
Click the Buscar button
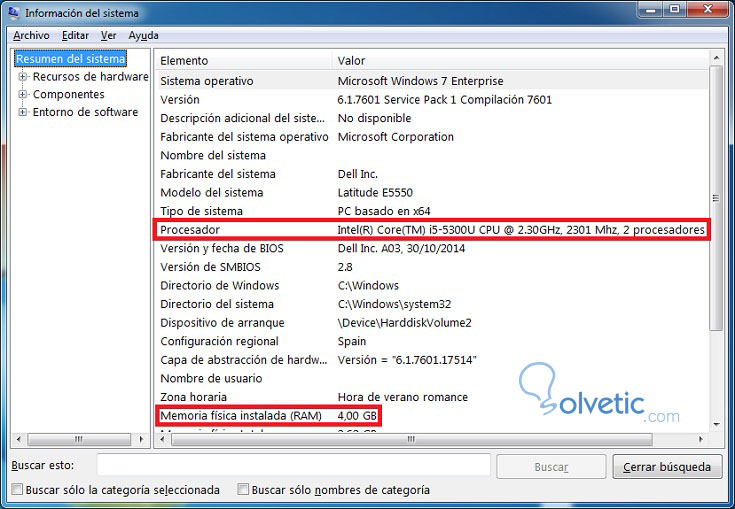pyautogui.click(x=551, y=467)
